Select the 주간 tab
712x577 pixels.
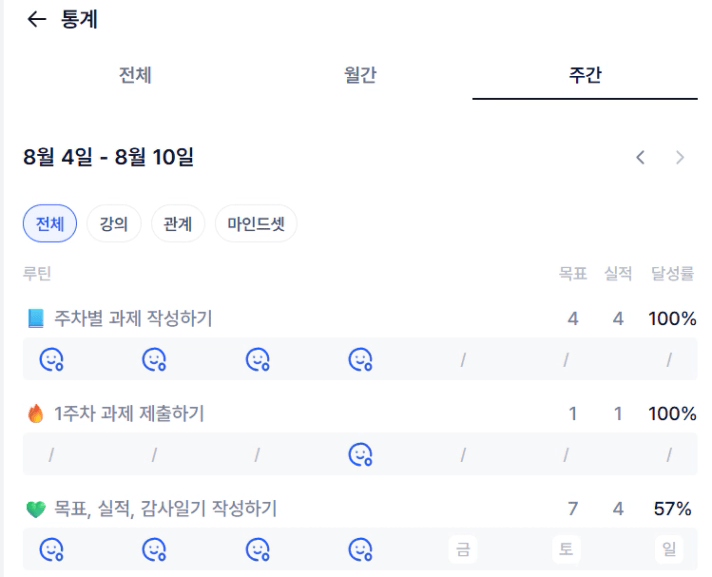(585, 75)
